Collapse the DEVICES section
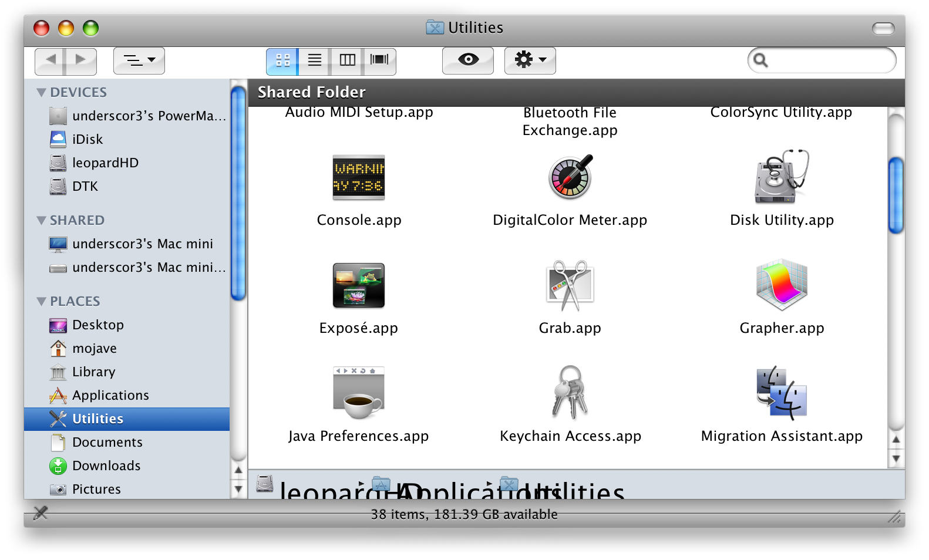Image resolution: width=929 pixels, height=560 pixels. [41, 92]
